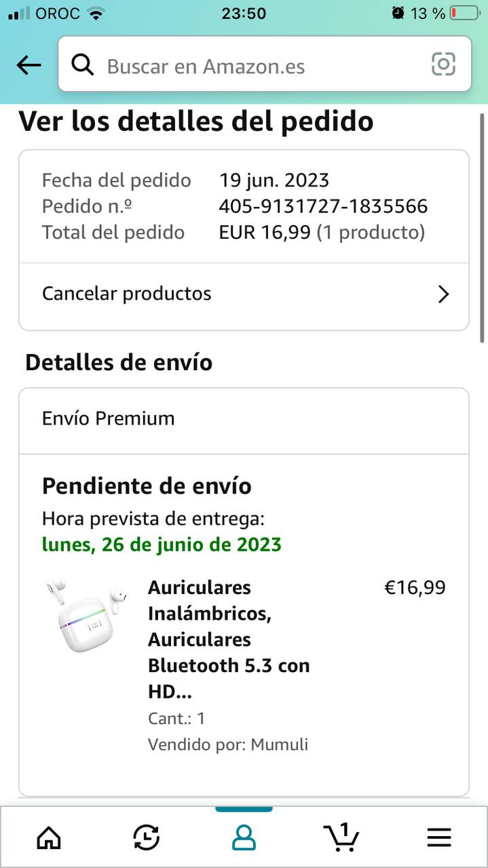Tap the delivery date lunes 26 de junio

pyautogui.click(x=162, y=545)
